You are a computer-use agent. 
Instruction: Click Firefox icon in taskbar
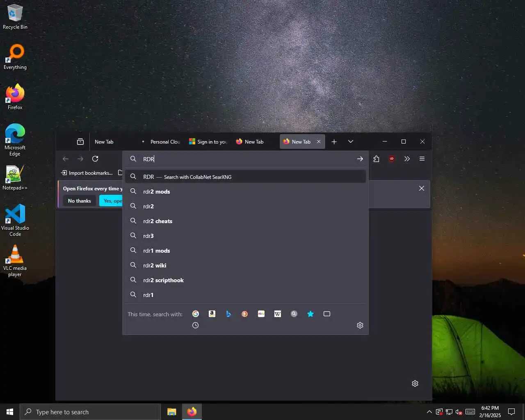tap(192, 412)
